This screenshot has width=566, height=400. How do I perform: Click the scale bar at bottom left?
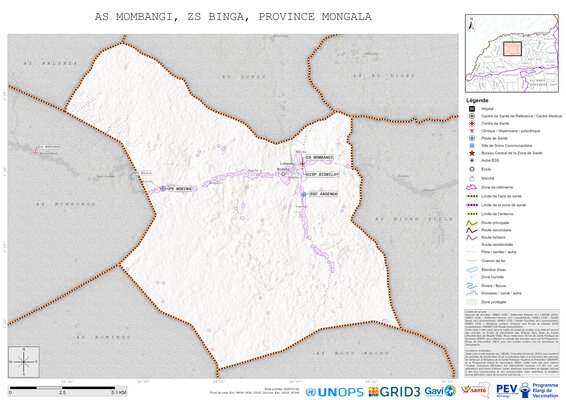pos(68,390)
